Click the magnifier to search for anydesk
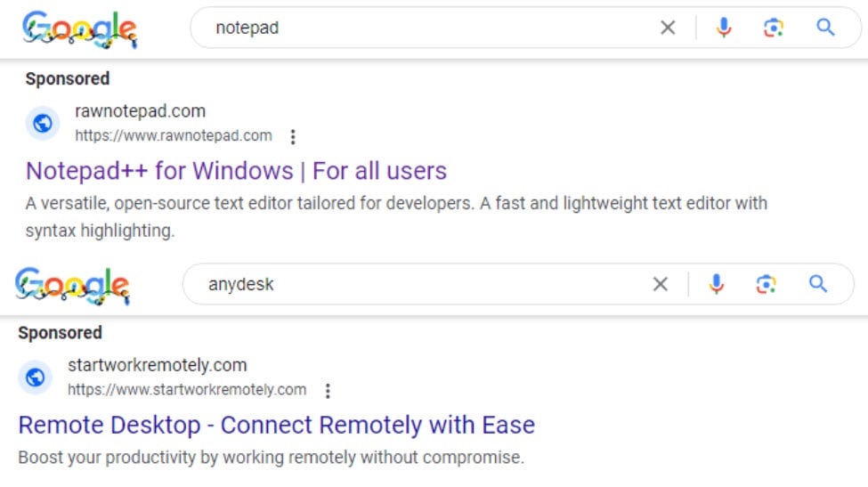The width and height of the screenshot is (868, 487). tap(818, 285)
